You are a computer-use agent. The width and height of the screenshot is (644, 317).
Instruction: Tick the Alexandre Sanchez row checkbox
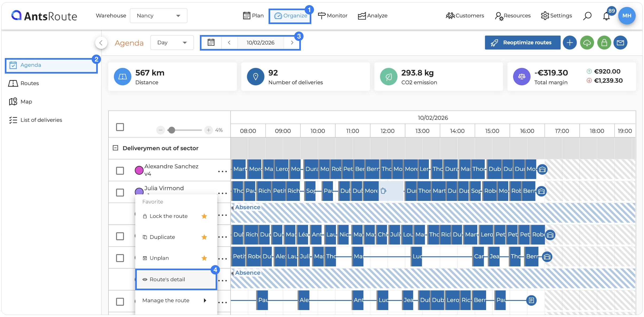(120, 170)
